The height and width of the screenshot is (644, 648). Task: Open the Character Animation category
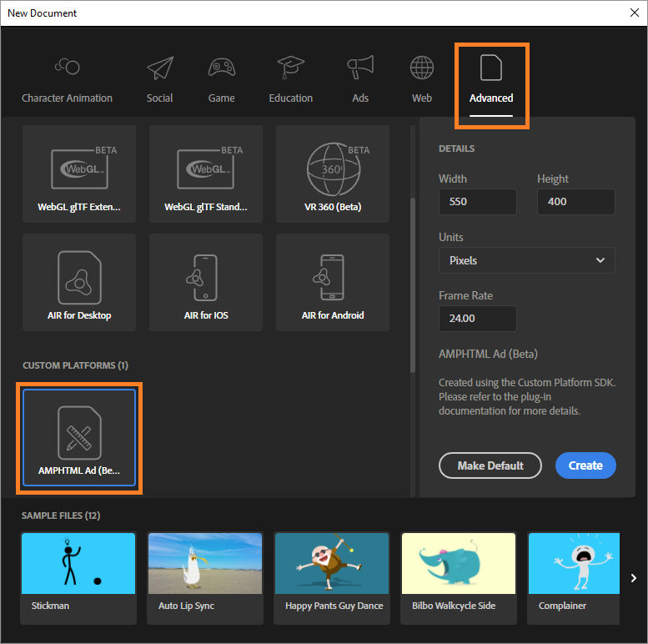point(67,81)
